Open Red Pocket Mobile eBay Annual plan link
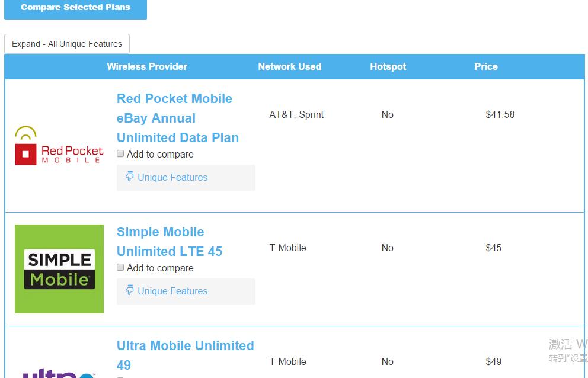Screen dimensions: 588x378 [177, 118]
